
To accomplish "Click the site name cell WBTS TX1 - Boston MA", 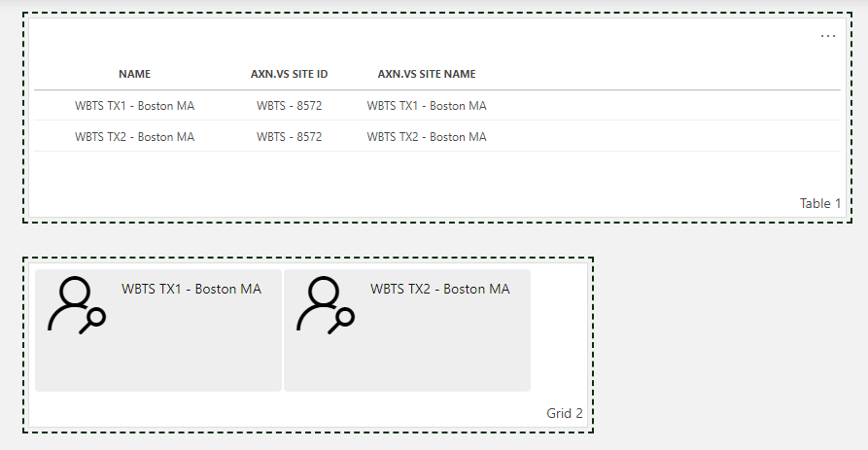I will coord(427,106).
